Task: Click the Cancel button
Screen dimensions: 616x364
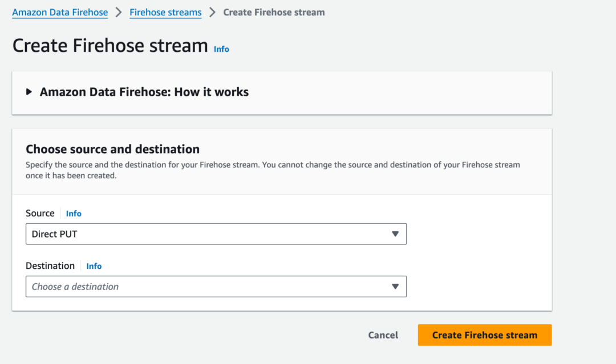Action: tap(383, 335)
